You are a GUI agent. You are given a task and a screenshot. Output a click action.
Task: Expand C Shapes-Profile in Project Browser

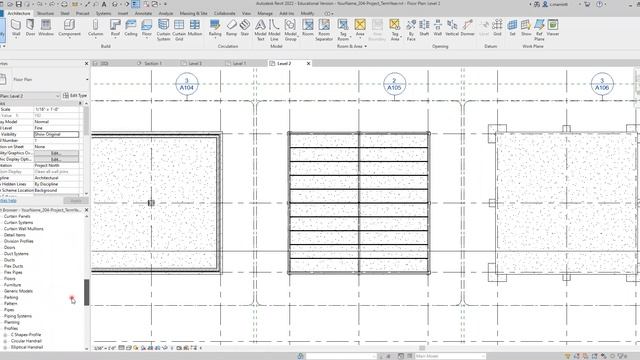5,335
